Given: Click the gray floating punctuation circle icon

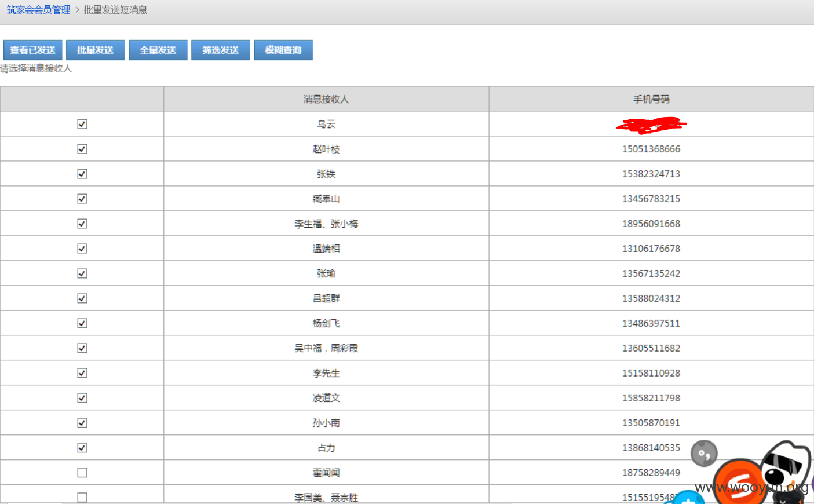Looking at the screenshot, I should [704, 454].
